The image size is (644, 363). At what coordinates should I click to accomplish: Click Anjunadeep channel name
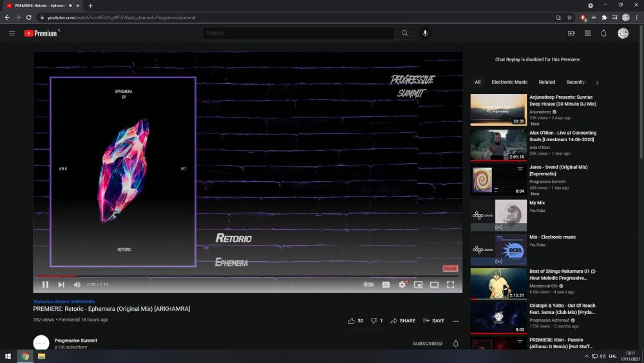click(x=540, y=112)
